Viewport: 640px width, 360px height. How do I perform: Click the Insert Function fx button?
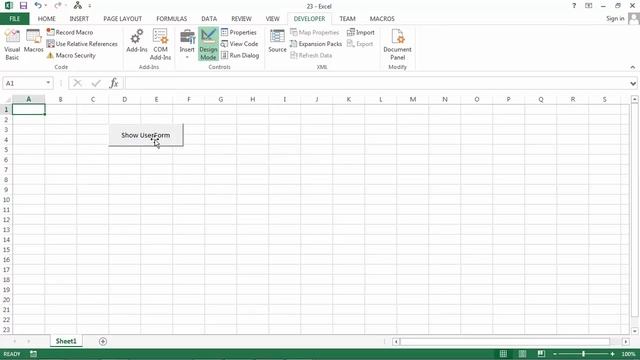click(x=114, y=83)
